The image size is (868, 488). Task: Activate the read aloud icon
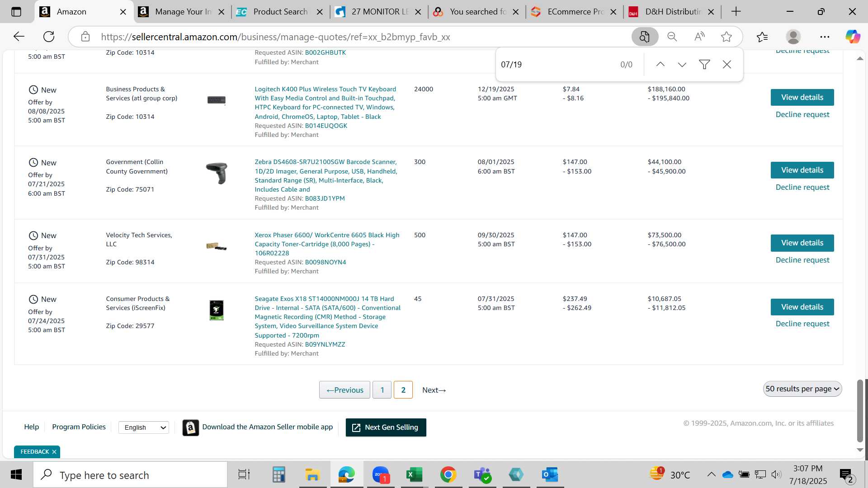pyautogui.click(x=699, y=37)
